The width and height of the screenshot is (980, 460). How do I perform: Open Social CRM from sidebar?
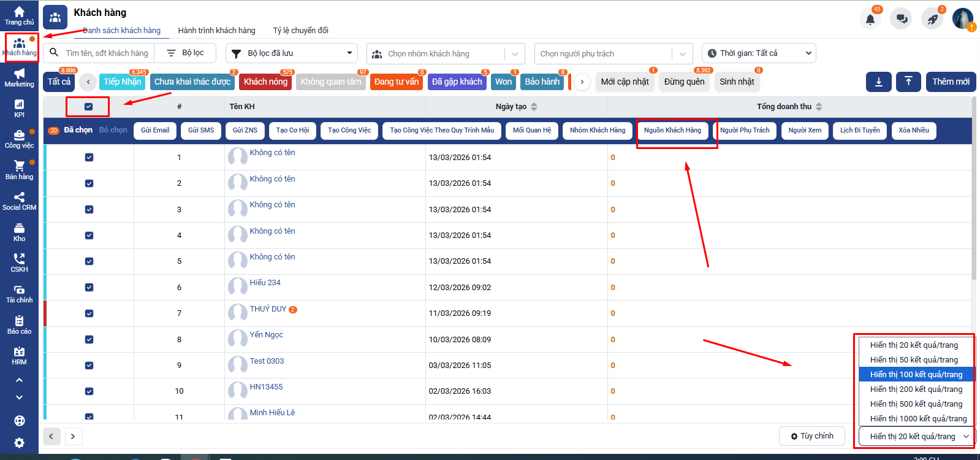19,201
